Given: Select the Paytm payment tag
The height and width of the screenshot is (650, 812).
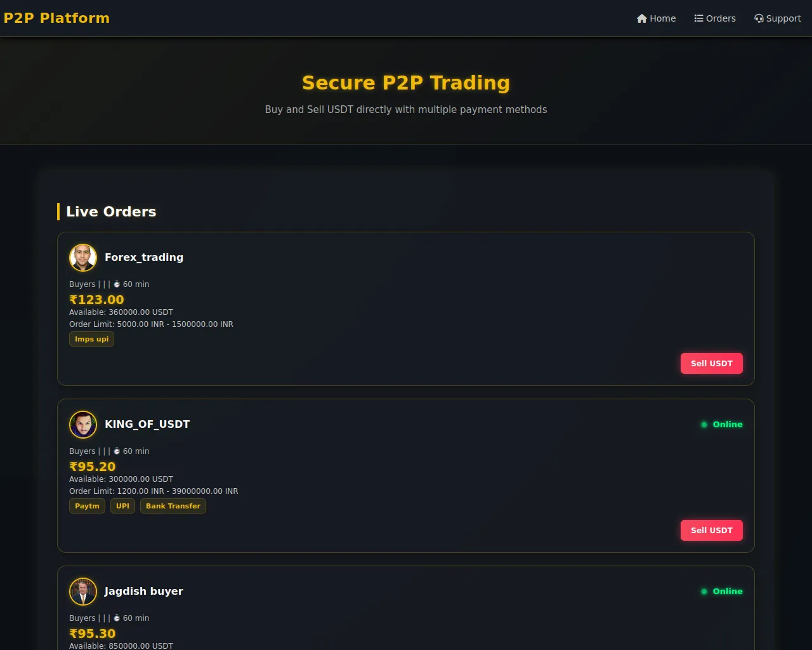Looking at the screenshot, I should point(88,506).
